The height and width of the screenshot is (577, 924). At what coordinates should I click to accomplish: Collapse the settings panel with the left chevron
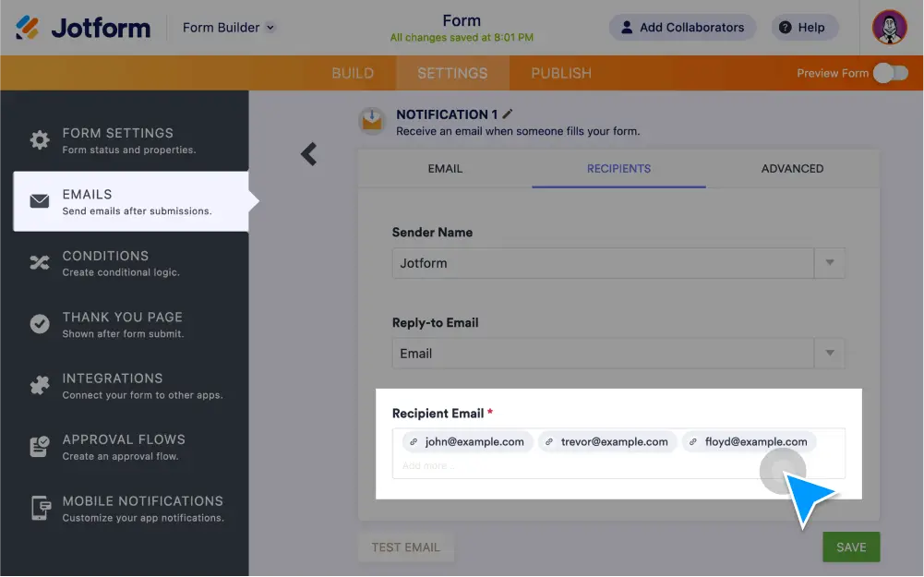click(x=307, y=154)
